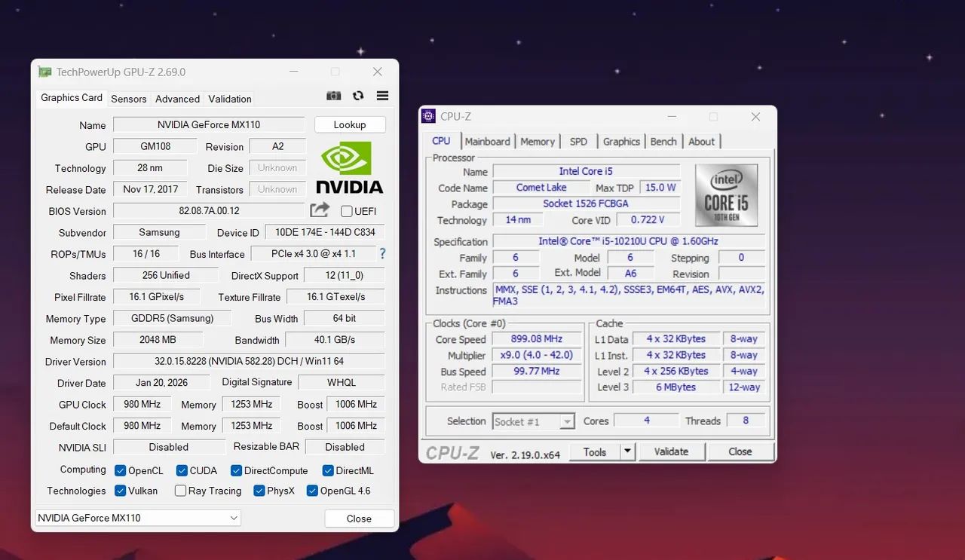Select the CPU tab in CPU-Z

pos(441,140)
